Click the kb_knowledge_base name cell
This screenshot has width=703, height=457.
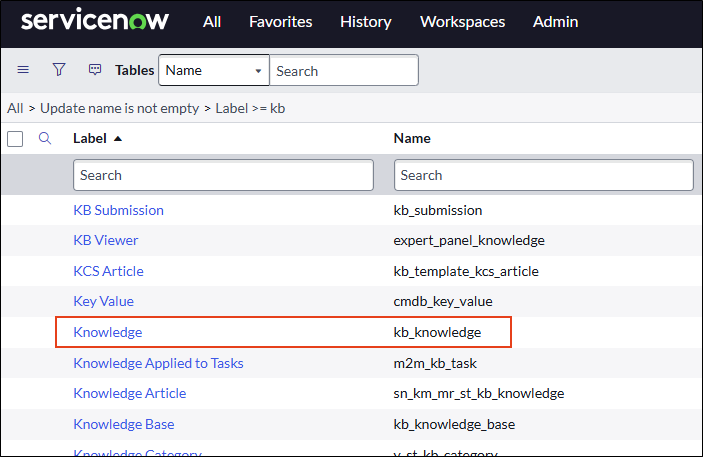pyautogui.click(x=454, y=424)
